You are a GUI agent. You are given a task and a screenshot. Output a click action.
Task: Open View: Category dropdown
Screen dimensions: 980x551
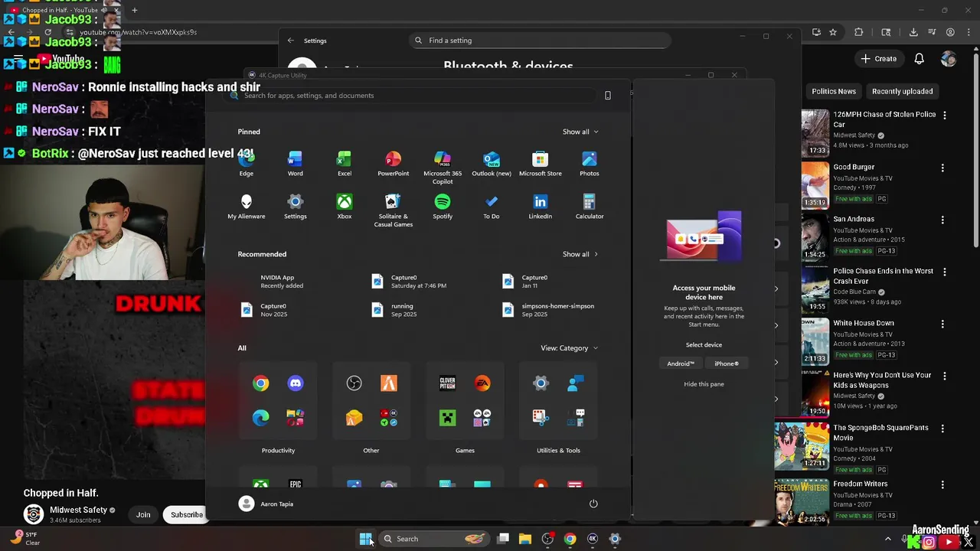(x=570, y=348)
